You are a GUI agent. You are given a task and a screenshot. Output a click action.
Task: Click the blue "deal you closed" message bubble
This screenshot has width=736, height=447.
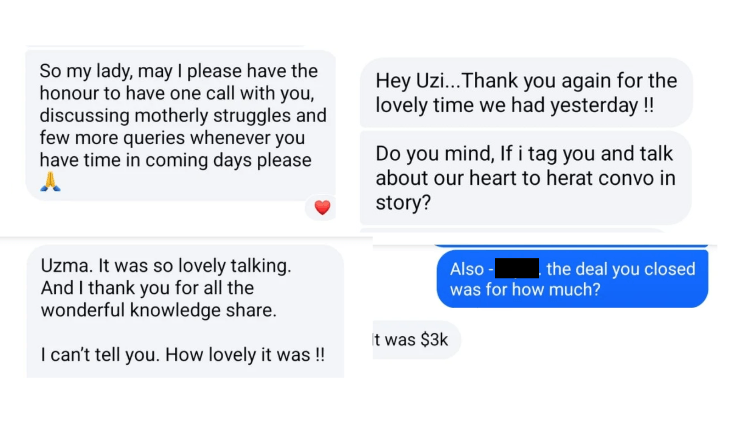[572, 279]
